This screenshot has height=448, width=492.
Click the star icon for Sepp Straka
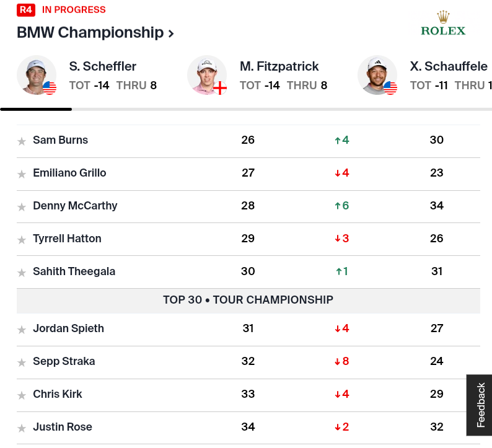pos(22,362)
